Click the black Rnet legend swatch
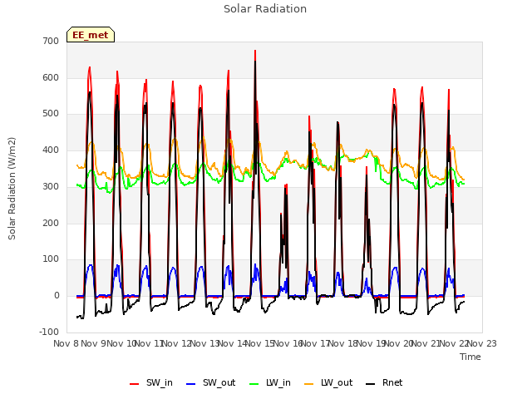Image resolution: width=532 pixels, height=399 pixels. click(x=371, y=384)
